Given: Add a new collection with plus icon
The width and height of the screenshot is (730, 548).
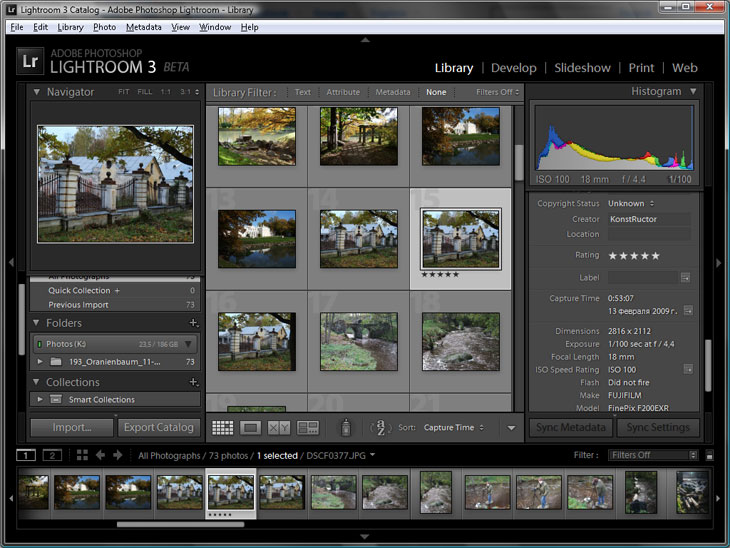Looking at the screenshot, I should (194, 382).
